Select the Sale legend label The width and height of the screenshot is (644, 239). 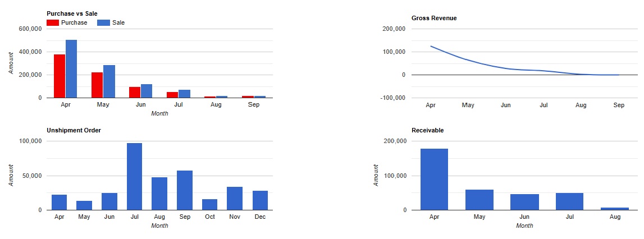[118, 23]
